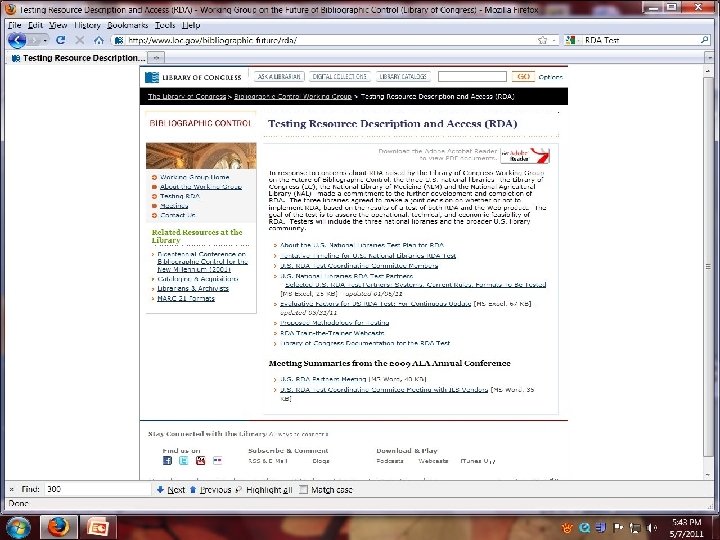
Task: Open the search Options link
Action: point(550,77)
